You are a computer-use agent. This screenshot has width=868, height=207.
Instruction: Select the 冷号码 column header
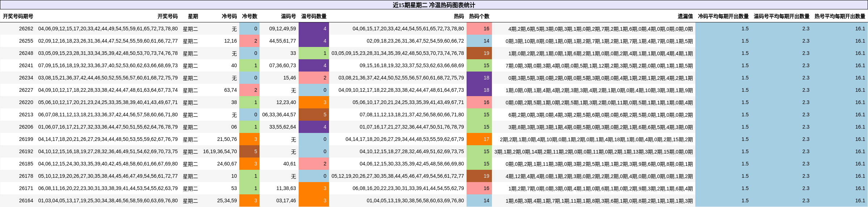(229, 16)
